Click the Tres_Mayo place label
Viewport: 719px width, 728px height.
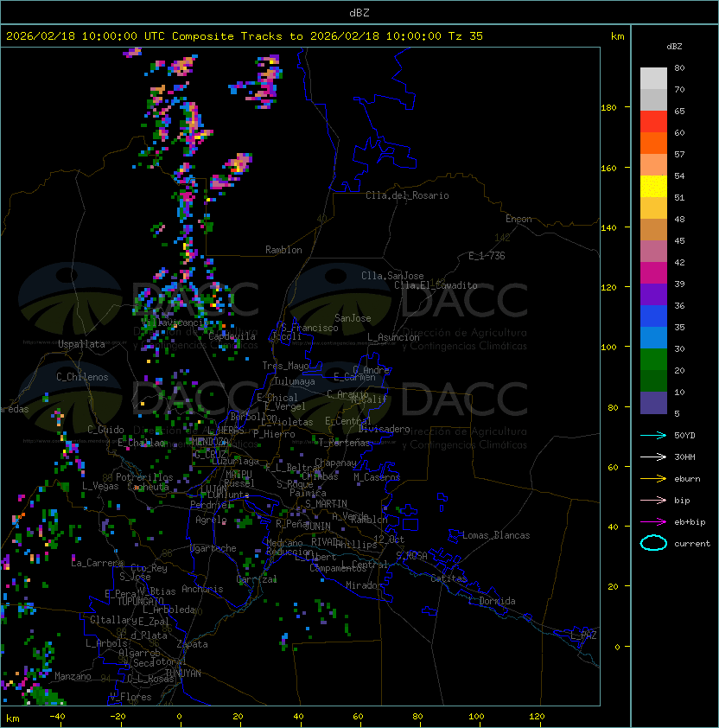285,366
